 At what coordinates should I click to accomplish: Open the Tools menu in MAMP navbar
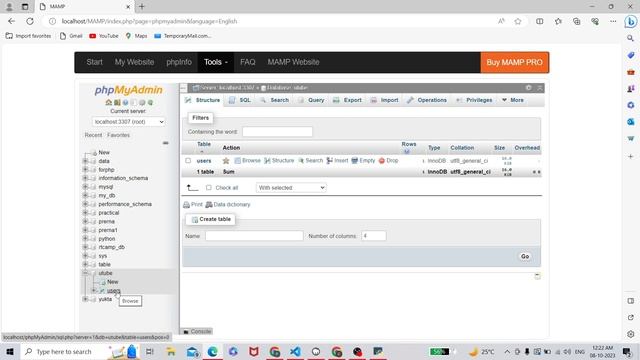click(216, 62)
